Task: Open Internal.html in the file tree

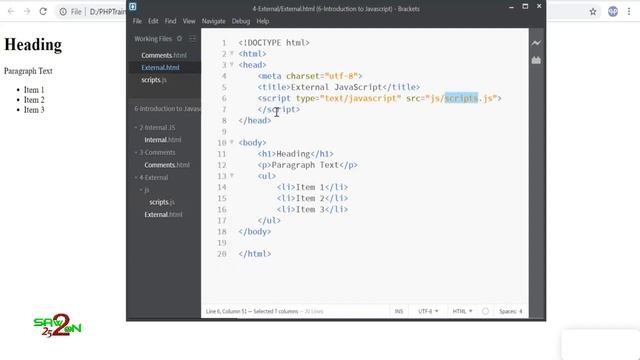Action: tap(162, 140)
